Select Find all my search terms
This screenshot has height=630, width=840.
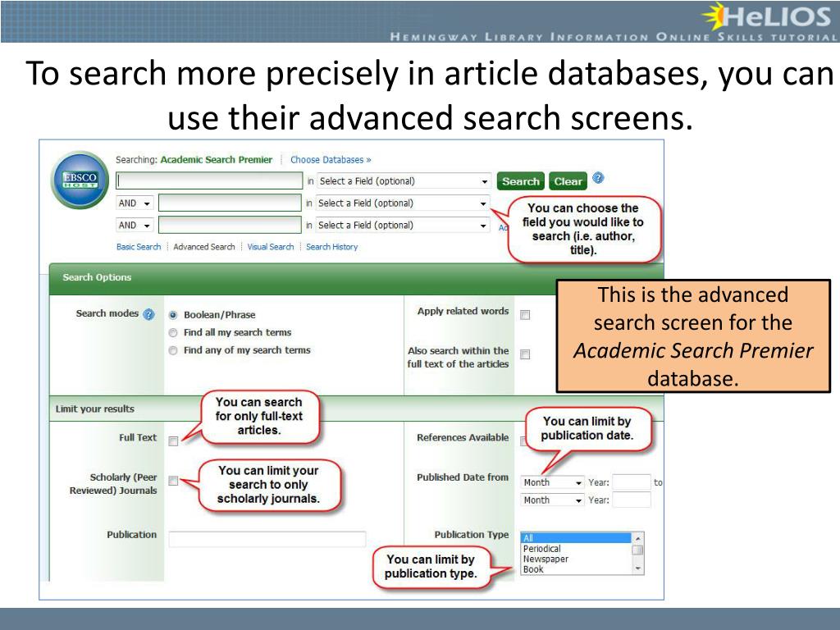tap(173, 333)
